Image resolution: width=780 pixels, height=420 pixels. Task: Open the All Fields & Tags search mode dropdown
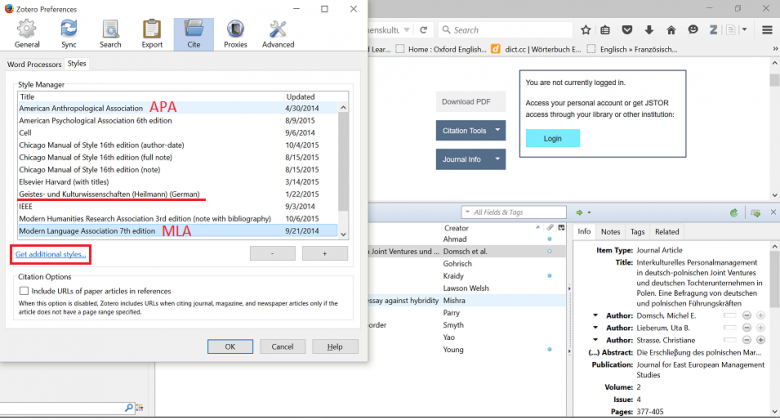click(467, 212)
